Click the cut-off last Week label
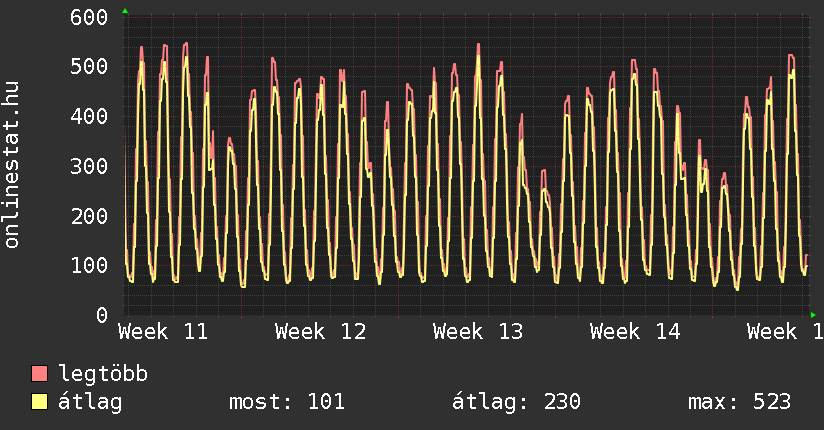824x430 pixels. point(785,331)
